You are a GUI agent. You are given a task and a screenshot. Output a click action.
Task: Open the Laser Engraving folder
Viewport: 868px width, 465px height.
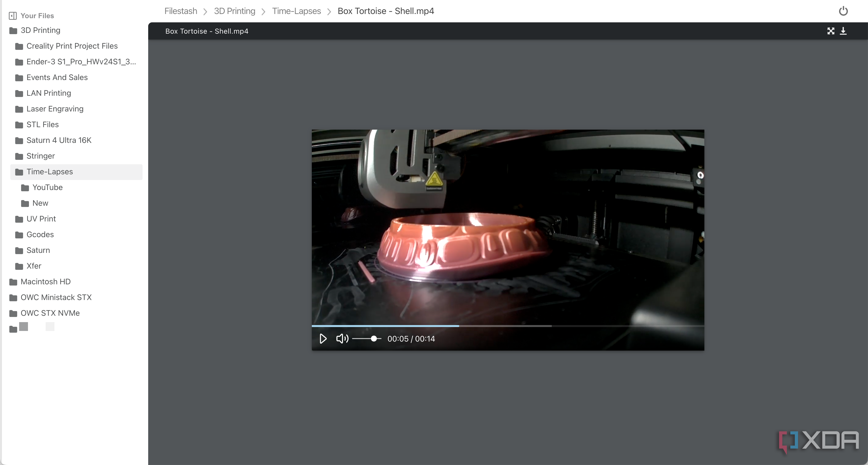pyautogui.click(x=55, y=109)
